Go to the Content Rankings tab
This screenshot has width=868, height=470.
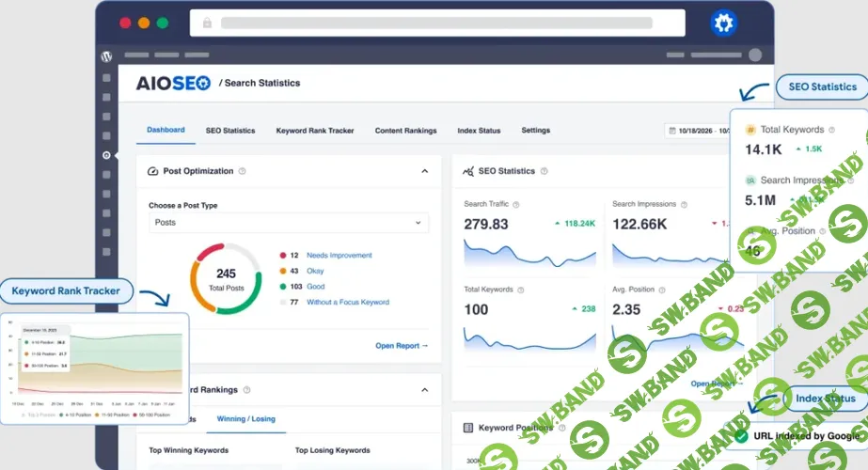[405, 131]
